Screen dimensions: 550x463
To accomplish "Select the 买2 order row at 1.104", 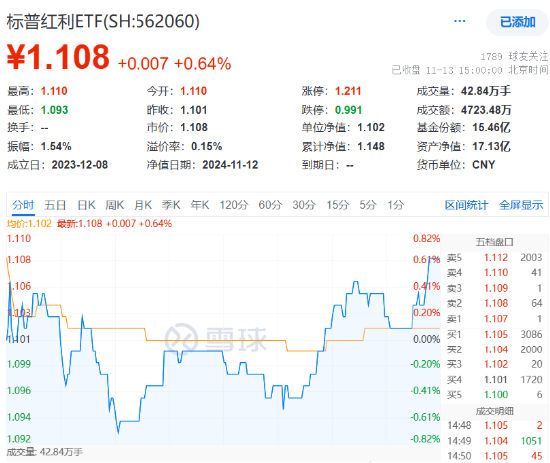I will (x=495, y=350).
